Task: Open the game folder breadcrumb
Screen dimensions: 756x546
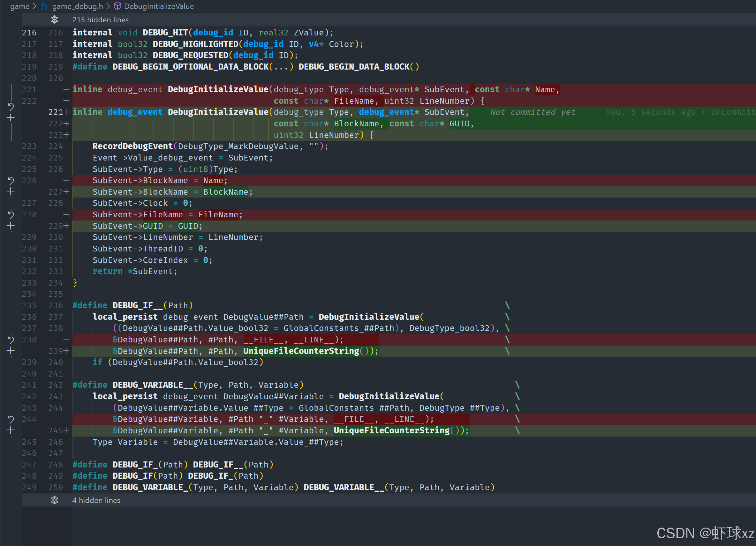Action: [20, 6]
